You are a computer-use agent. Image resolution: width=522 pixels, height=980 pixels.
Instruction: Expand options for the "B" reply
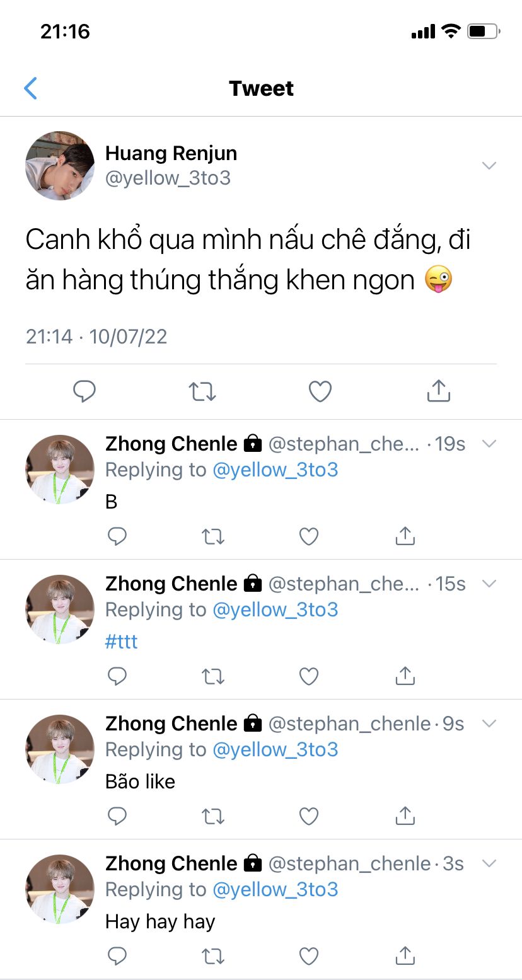[489, 444]
